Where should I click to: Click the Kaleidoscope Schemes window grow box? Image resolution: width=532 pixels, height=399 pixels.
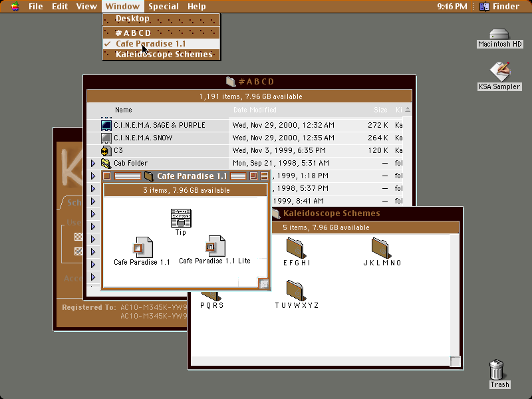455,361
